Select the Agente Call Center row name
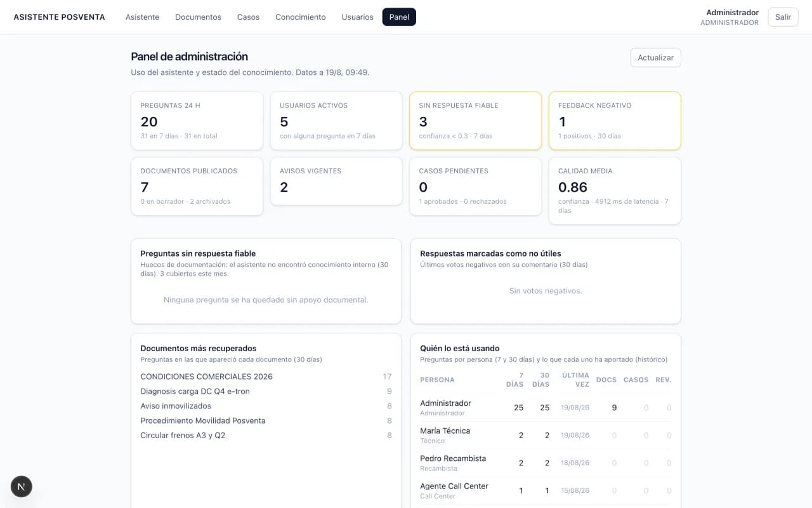 click(454, 486)
